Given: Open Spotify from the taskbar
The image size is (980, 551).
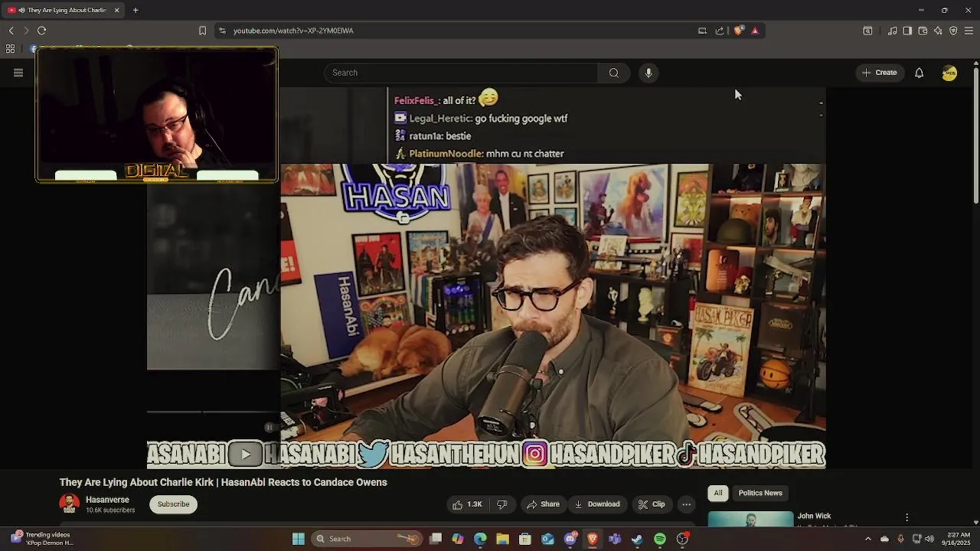Looking at the screenshot, I should tap(660, 539).
